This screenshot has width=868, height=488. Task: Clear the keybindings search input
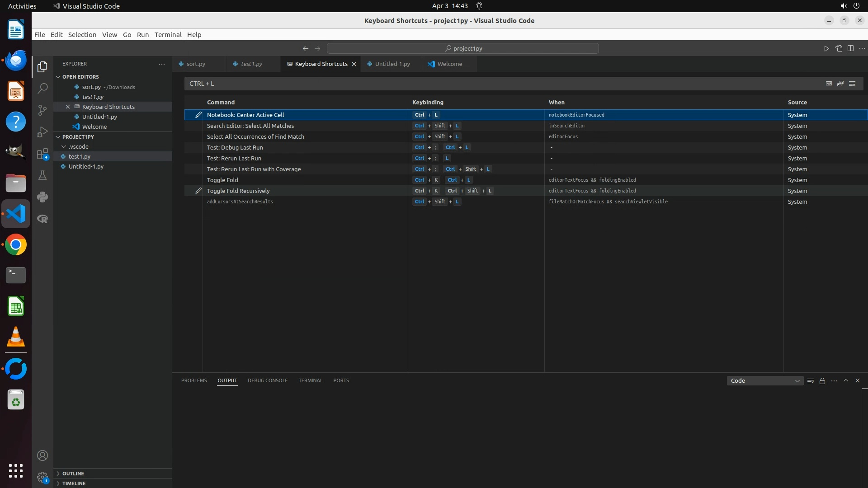tap(852, 84)
